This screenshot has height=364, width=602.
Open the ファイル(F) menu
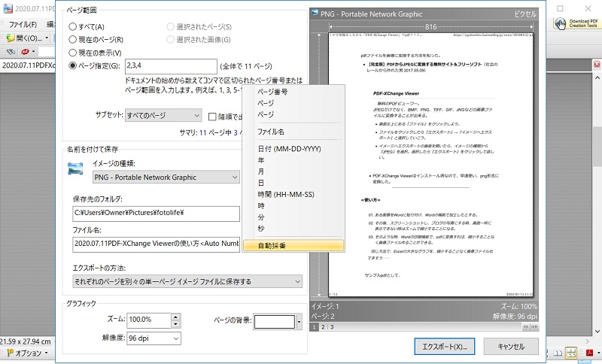23,25
